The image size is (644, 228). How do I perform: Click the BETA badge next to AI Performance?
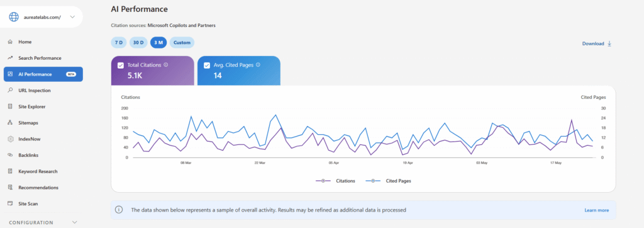(x=71, y=74)
